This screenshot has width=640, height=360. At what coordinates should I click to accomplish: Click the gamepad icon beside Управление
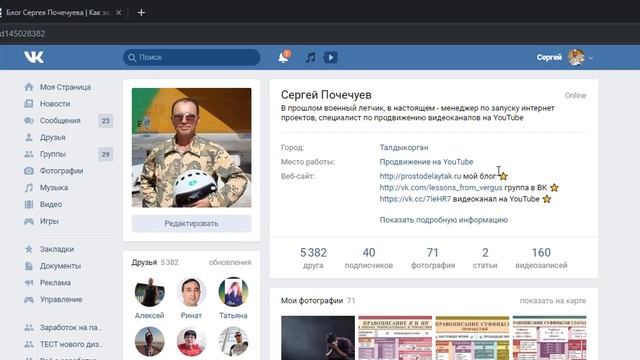point(29,300)
